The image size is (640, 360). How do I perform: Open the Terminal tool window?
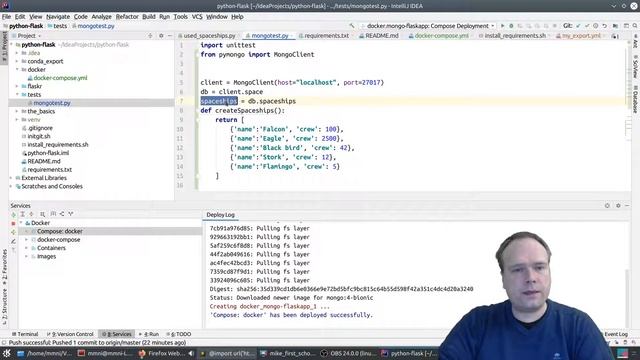pos(24,334)
